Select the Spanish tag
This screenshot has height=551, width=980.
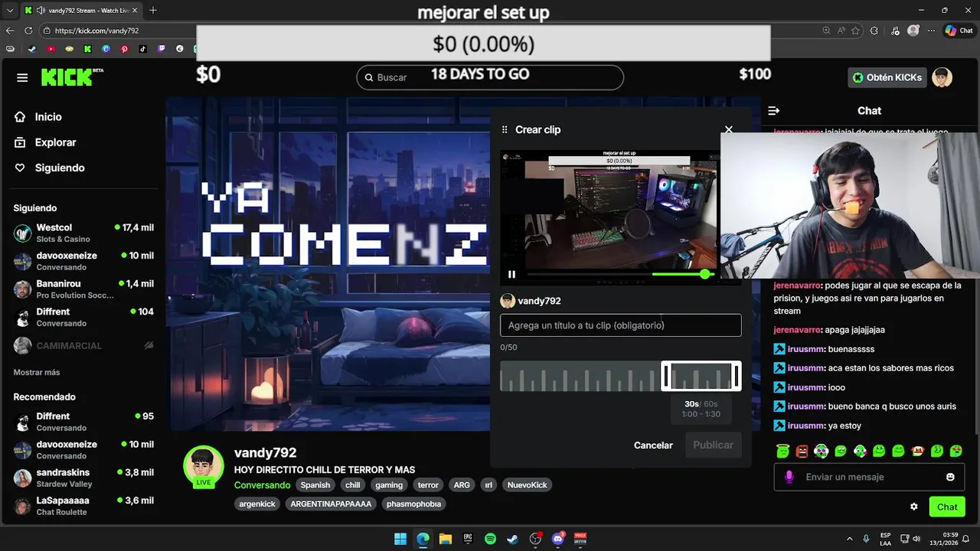315,485
